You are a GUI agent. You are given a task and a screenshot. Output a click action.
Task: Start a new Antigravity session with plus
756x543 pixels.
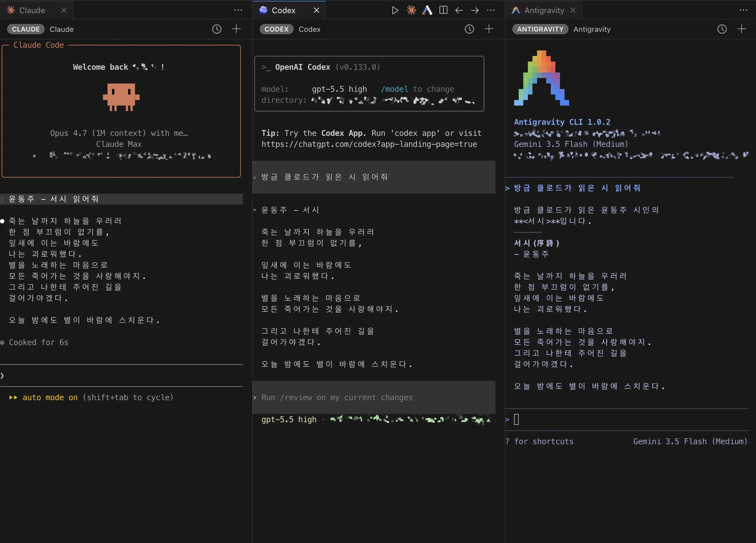pos(742,29)
